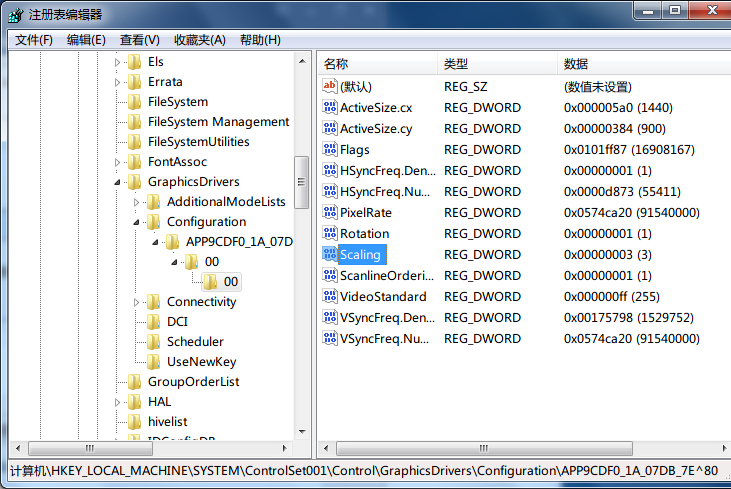The width and height of the screenshot is (731, 489).
Task: Open the 文件(F) menu
Action: pos(34,40)
